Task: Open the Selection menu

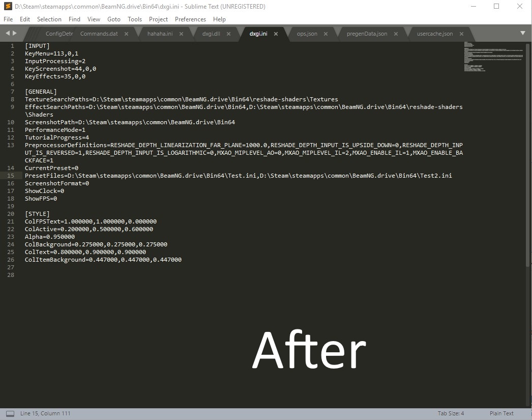Action: click(x=49, y=19)
